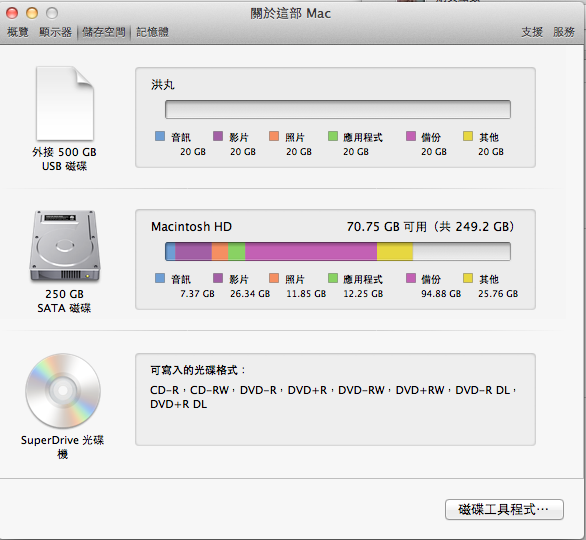Viewport: 586px width, 540px height.
Task: Click the SuperDrive optical disc icon
Action: point(63,391)
